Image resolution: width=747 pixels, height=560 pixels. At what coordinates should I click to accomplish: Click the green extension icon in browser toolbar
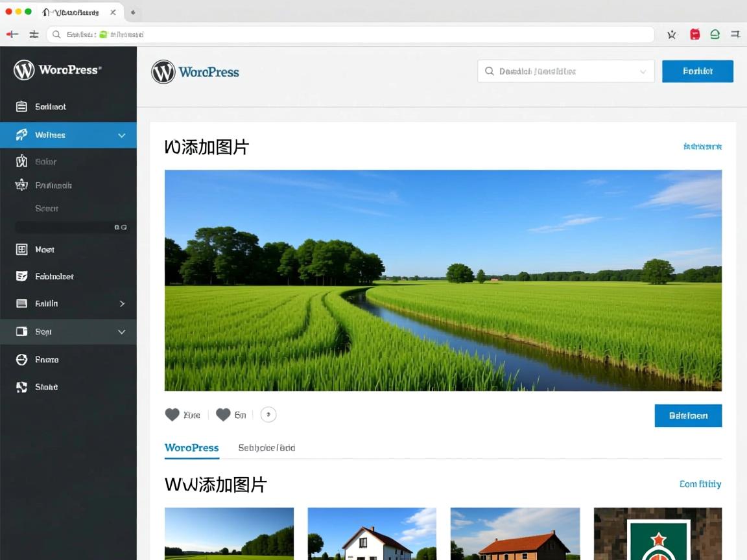click(x=715, y=34)
